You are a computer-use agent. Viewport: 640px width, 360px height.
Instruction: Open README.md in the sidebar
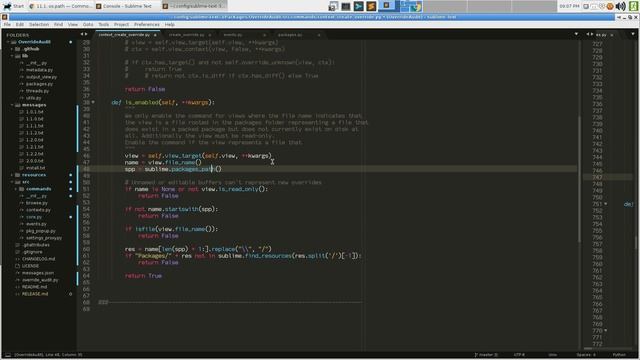(x=34, y=287)
